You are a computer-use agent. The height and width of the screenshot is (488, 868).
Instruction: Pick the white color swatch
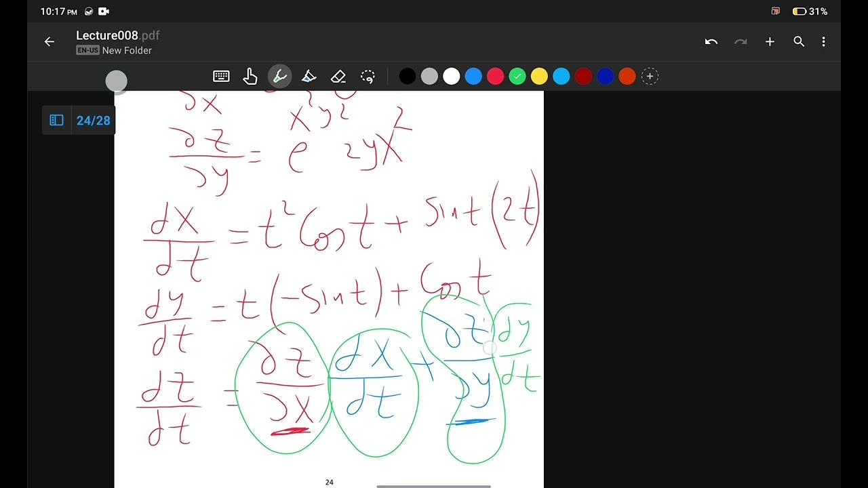point(452,77)
